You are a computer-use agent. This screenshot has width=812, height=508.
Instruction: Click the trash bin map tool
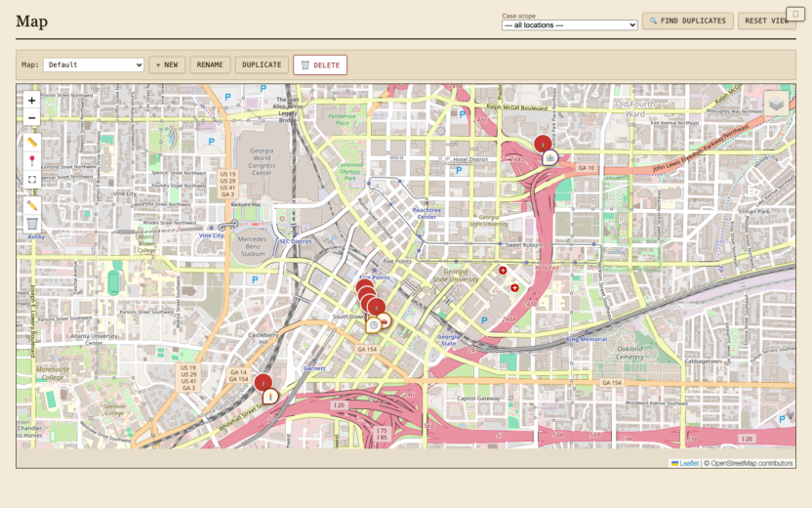[31, 224]
